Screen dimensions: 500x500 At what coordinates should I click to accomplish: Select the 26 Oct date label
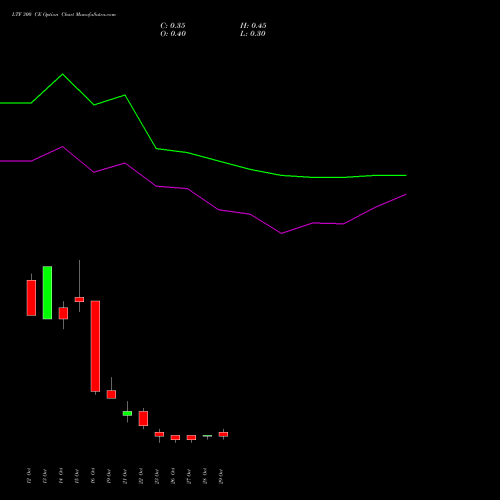pyautogui.click(x=173, y=476)
